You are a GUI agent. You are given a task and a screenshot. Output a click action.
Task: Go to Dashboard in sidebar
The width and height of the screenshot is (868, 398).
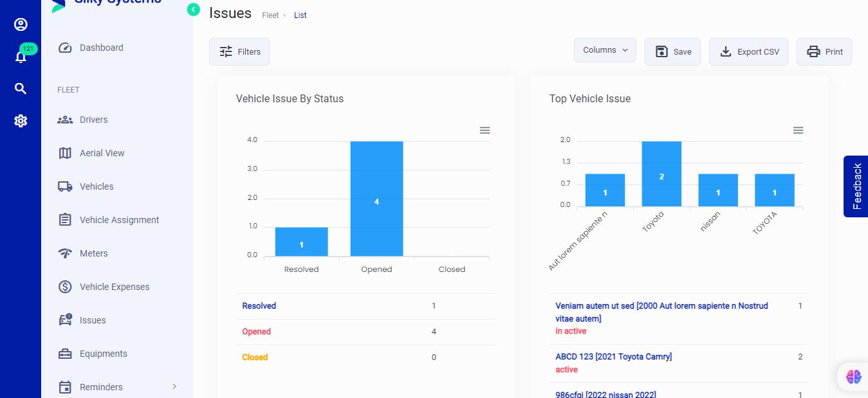point(101,48)
